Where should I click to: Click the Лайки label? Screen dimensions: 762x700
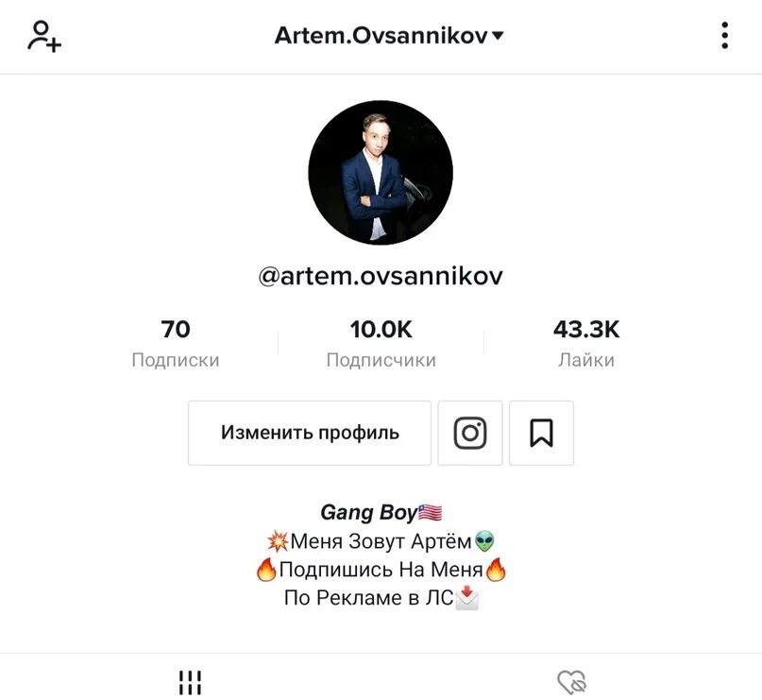(586, 360)
